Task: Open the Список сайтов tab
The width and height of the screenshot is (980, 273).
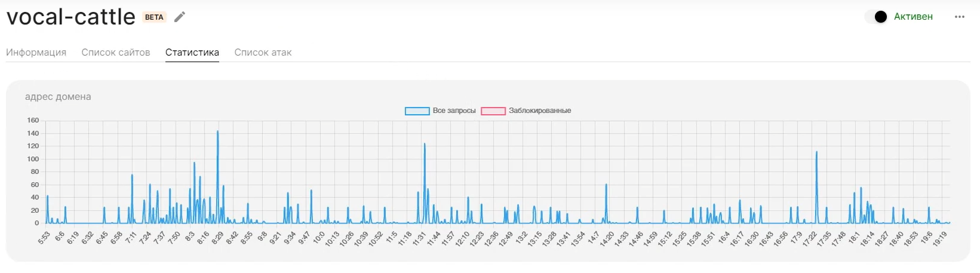Action: coord(116,53)
